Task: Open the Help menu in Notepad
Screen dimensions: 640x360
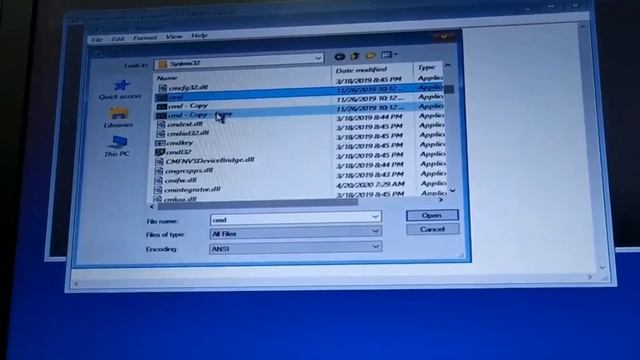Action: coord(199,36)
